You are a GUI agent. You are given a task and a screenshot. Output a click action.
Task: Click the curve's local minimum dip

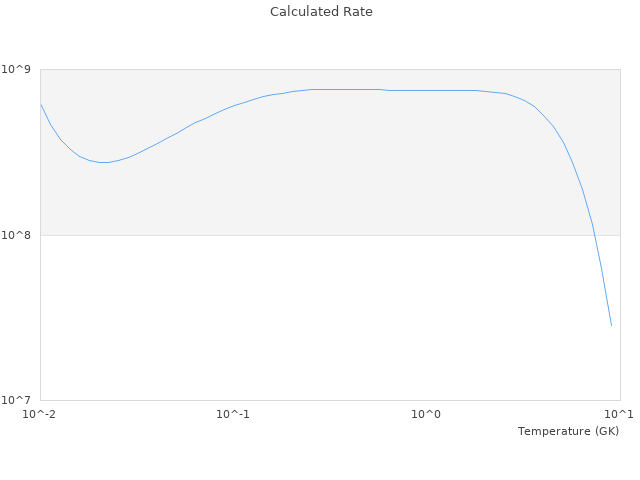coord(103,162)
